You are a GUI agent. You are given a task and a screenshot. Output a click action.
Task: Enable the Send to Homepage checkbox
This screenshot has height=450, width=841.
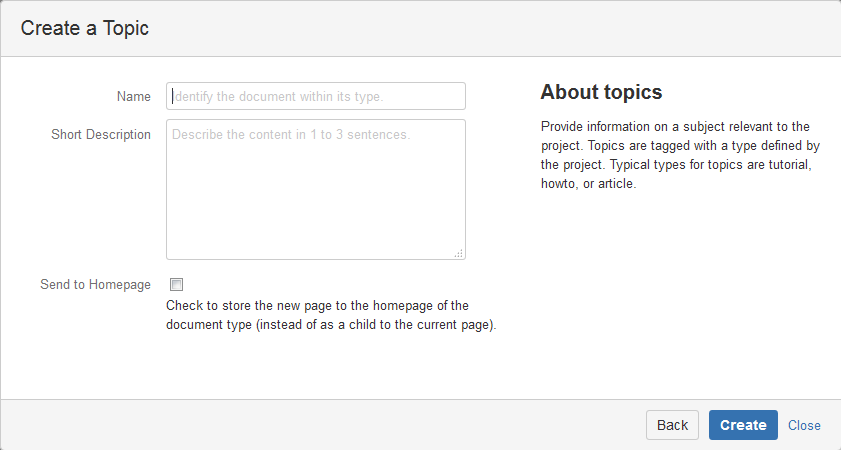(177, 284)
